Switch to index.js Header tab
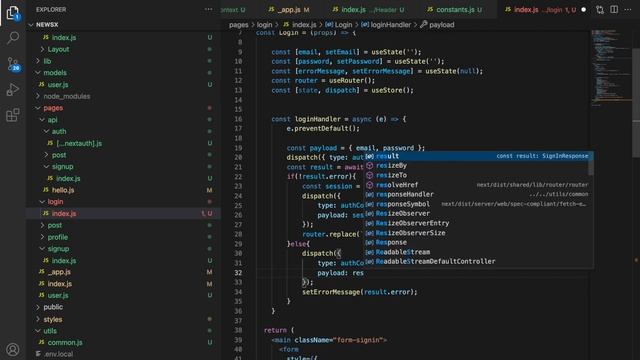This screenshot has height=360, width=640. tap(368, 9)
